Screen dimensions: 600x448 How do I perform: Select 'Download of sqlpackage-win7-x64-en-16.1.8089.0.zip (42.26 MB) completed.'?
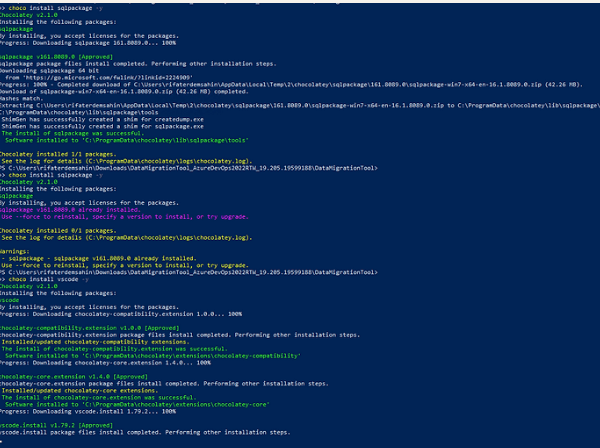tap(124, 91)
